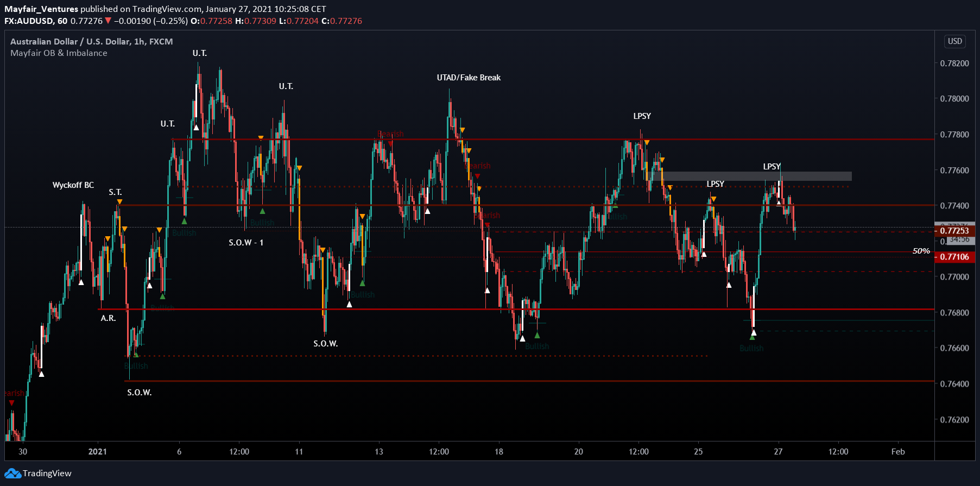
Task: Click the Mayfair_Ventures author name
Action: coord(41,9)
